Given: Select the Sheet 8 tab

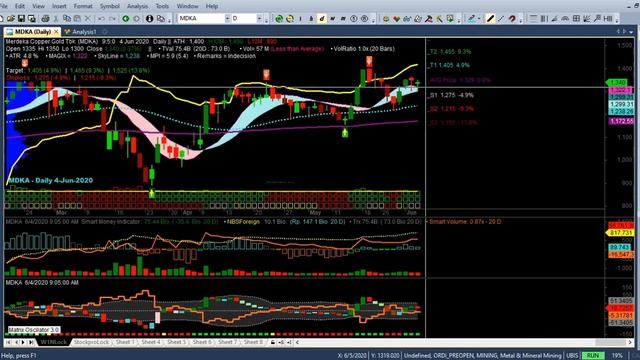Looking at the screenshot, I should point(253,342).
